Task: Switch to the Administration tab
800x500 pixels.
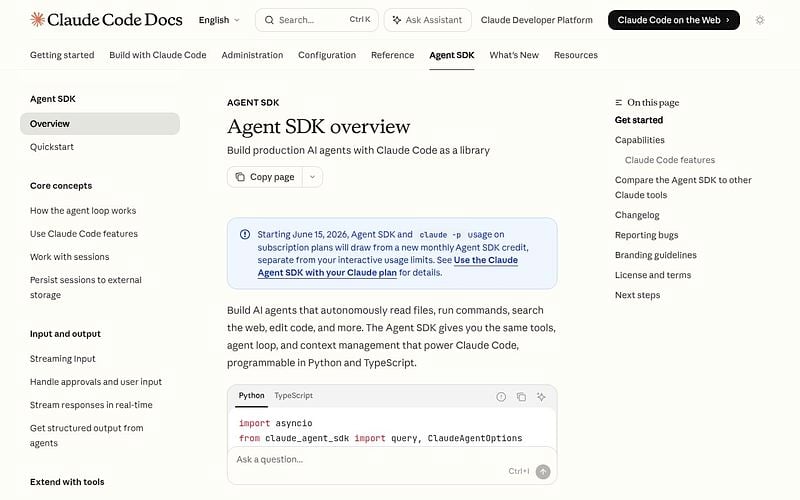Action: pos(252,55)
